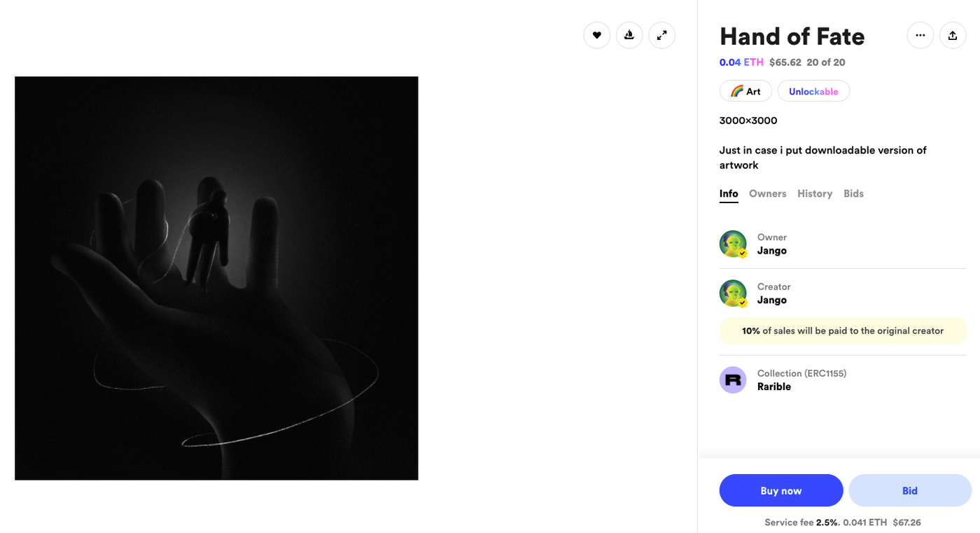Open the three-dots more options menu
This screenshot has width=980, height=533.
coord(920,35)
